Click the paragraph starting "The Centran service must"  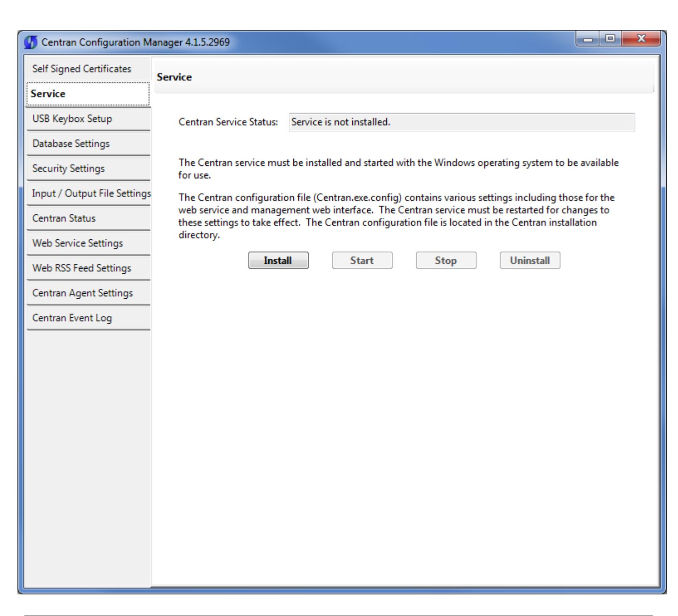point(398,169)
